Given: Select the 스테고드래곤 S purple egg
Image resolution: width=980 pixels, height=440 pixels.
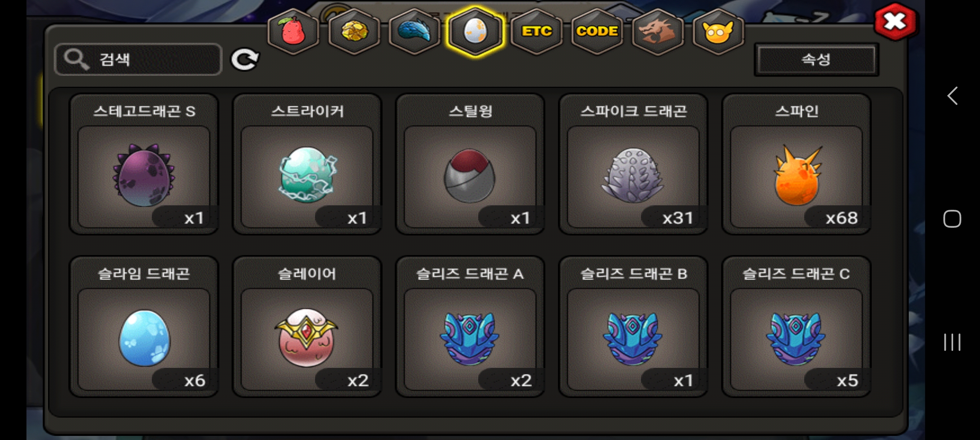Looking at the screenshot, I should [x=144, y=164].
